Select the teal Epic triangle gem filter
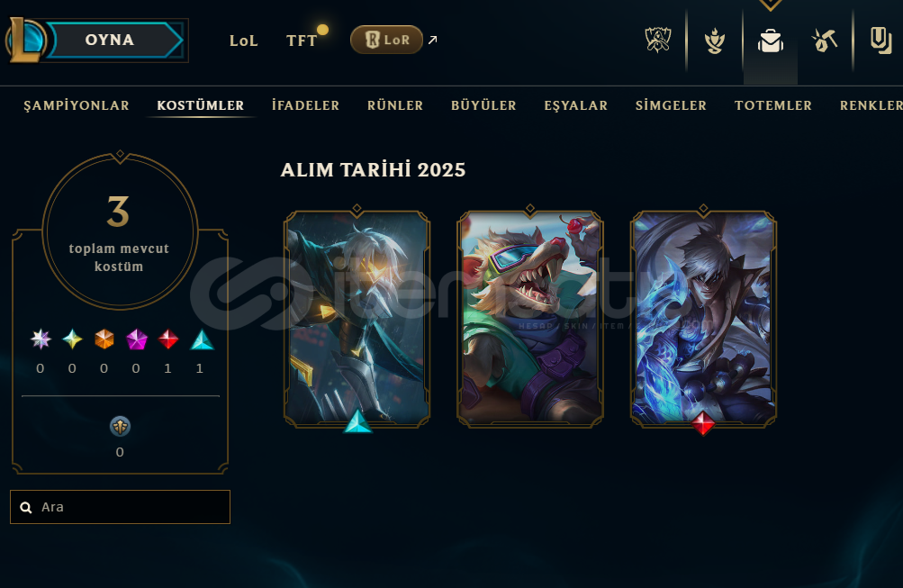The image size is (903, 588). pos(202,339)
